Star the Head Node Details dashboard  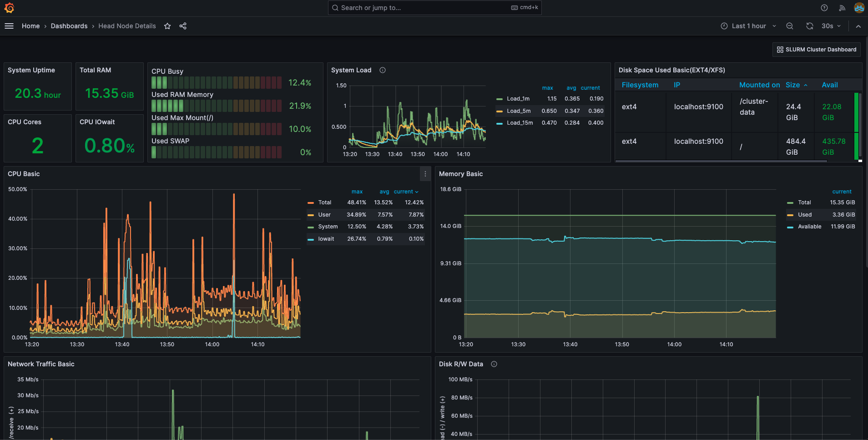point(167,26)
